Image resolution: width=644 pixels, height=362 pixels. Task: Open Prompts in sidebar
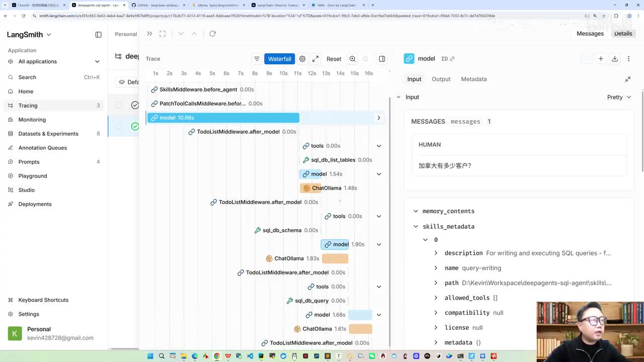point(54,162)
